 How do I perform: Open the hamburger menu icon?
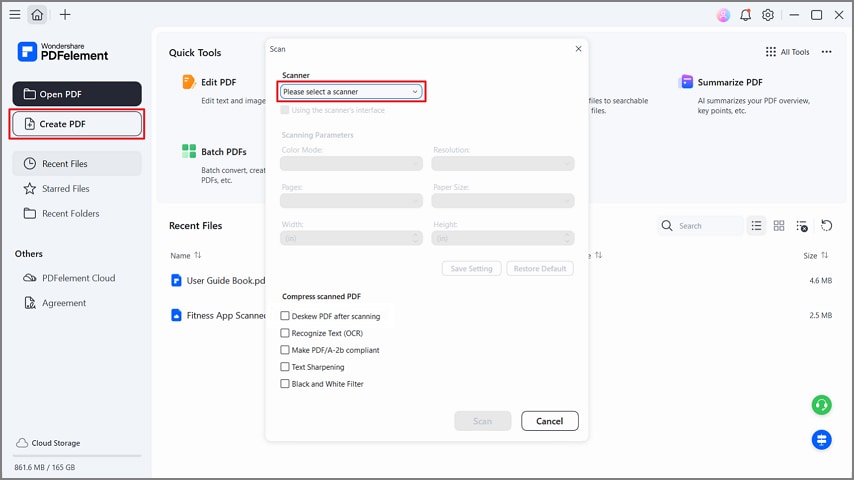(x=15, y=15)
